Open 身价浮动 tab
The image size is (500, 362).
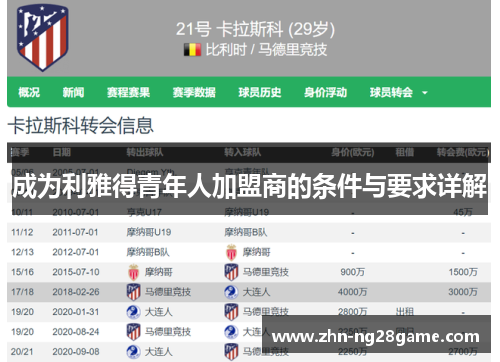(325, 92)
